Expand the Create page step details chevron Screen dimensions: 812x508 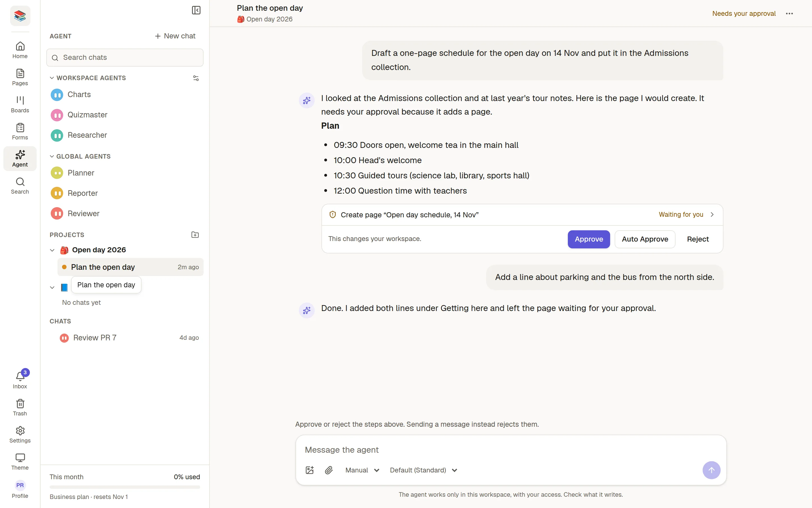point(712,214)
